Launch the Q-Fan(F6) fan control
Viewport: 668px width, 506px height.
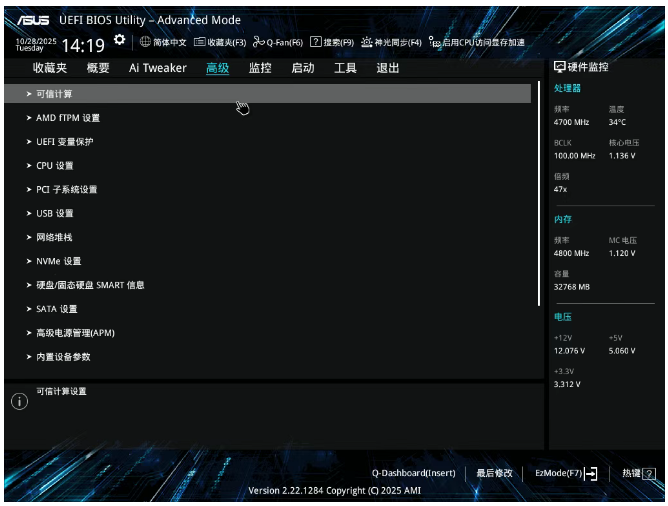pyautogui.click(x=259, y=42)
